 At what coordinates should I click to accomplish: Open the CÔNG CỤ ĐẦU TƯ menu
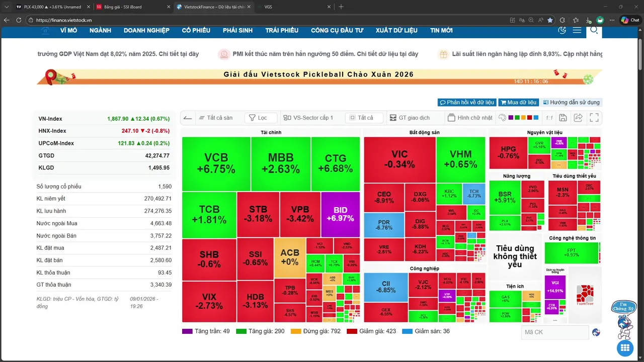tap(337, 30)
